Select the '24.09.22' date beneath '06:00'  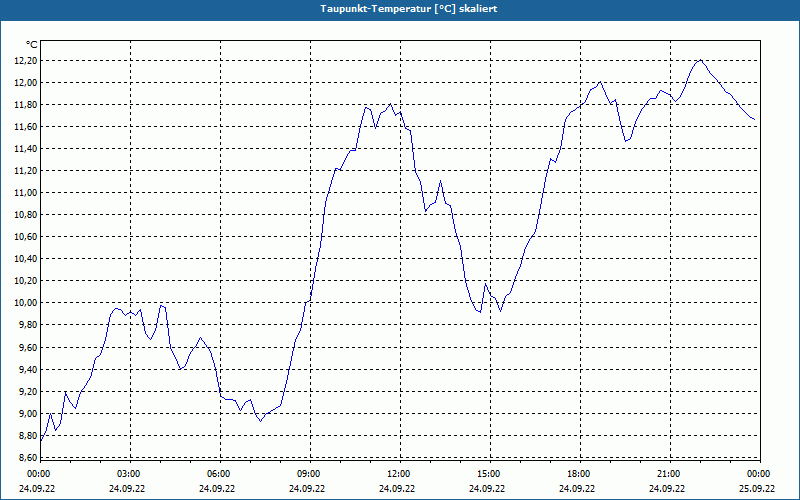pos(217,489)
